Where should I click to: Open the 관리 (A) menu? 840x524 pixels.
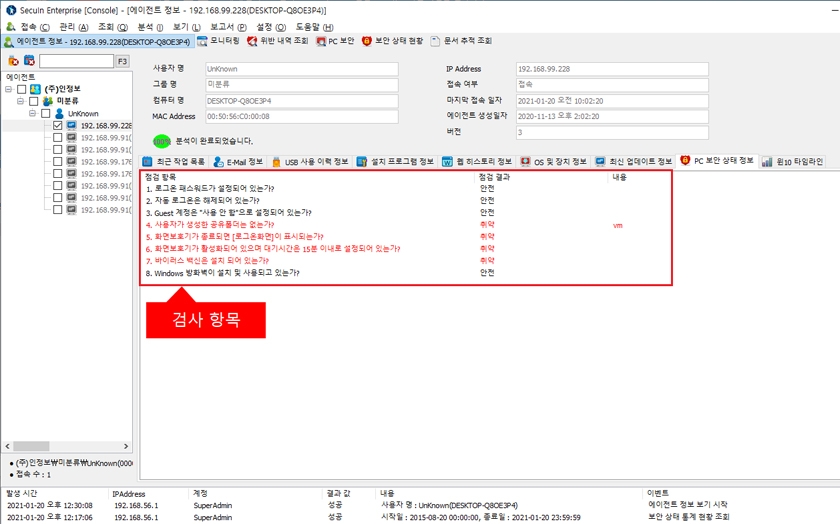(x=74, y=27)
